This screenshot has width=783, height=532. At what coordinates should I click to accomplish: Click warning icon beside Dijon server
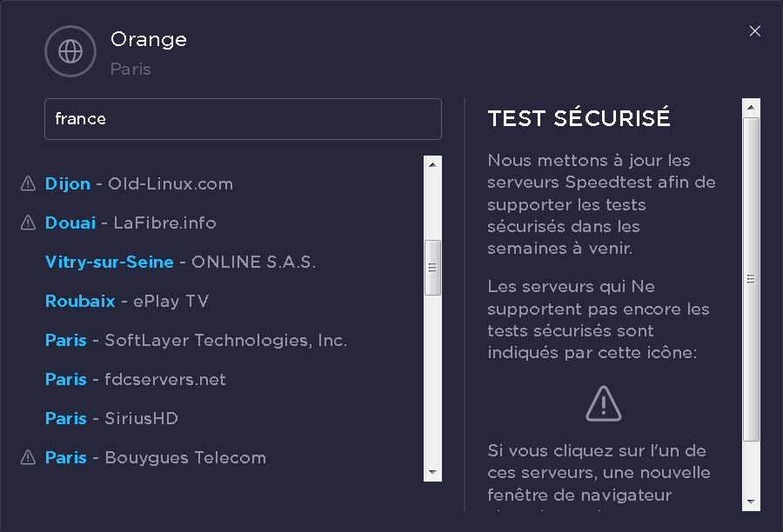click(x=28, y=183)
